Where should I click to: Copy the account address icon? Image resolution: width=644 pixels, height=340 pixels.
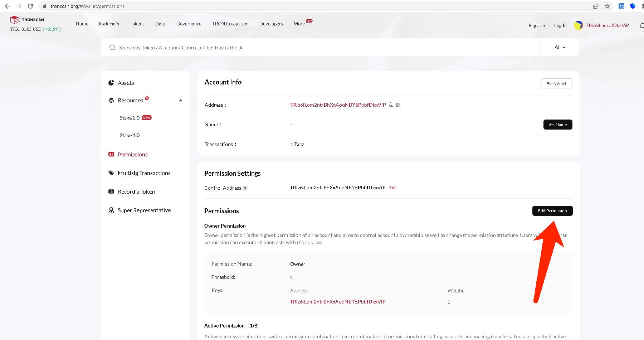(391, 105)
